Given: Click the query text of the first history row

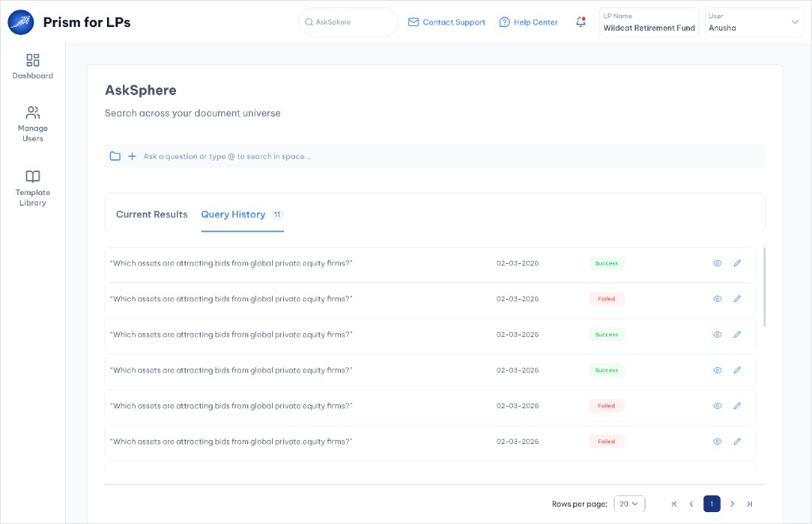Looking at the screenshot, I should tap(231, 263).
